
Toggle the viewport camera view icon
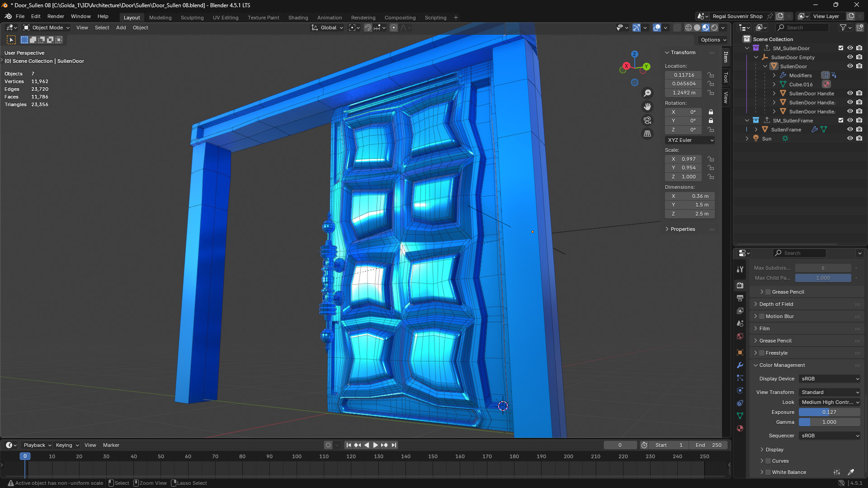tap(647, 120)
